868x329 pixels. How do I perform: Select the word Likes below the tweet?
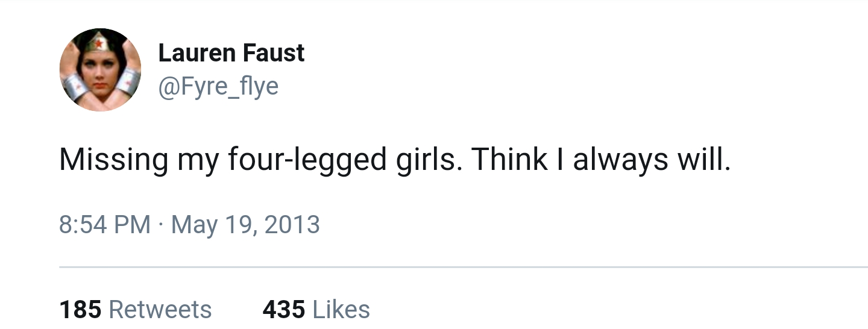(341, 309)
